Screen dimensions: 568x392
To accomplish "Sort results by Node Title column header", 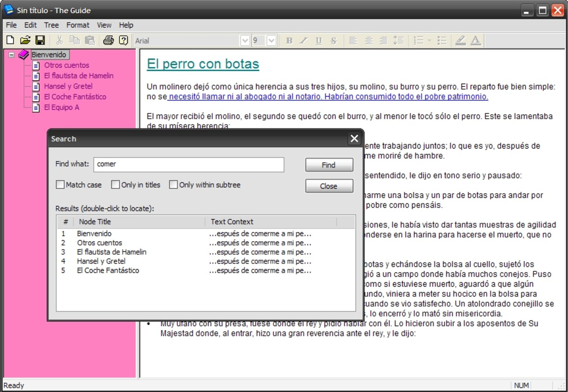I will (139, 221).
